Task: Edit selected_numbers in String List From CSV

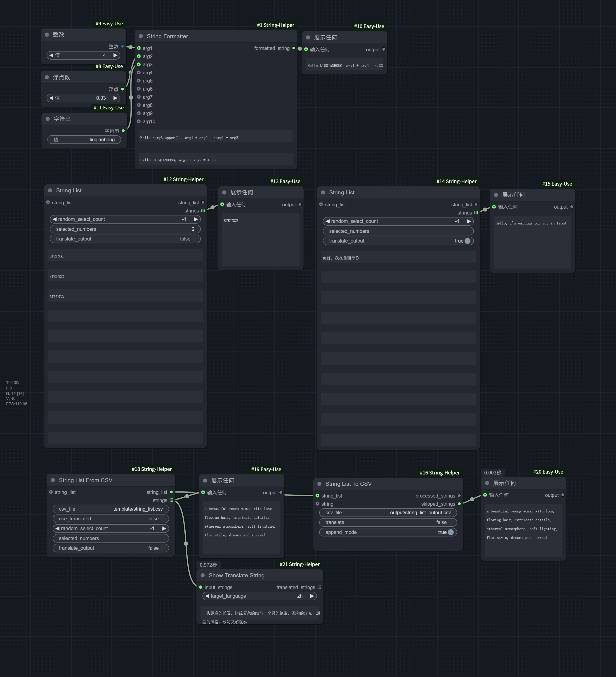Action: 111,538
